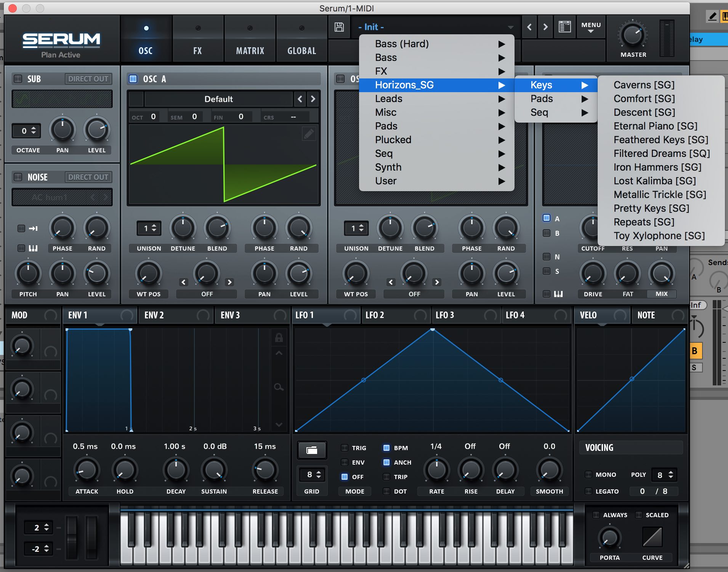Viewport: 728px width, 572px height.
Task: Click the porta CURVE display box
Action: pyautogui.click(x=652, y=537)
